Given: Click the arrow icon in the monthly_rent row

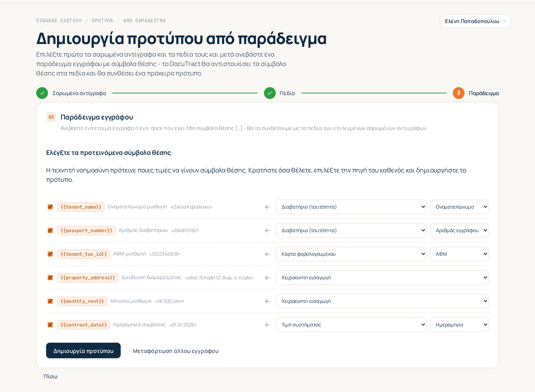Looking at the screenshot, I should (267, 301).
